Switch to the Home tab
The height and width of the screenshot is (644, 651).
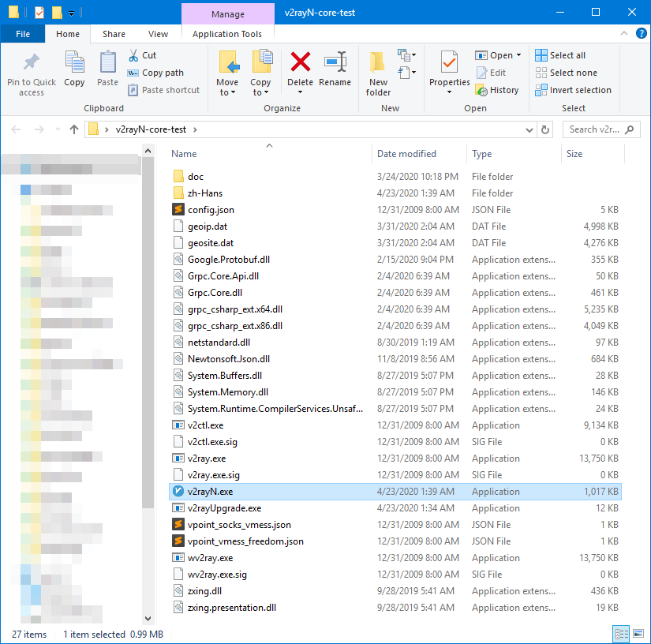[68, 34]
